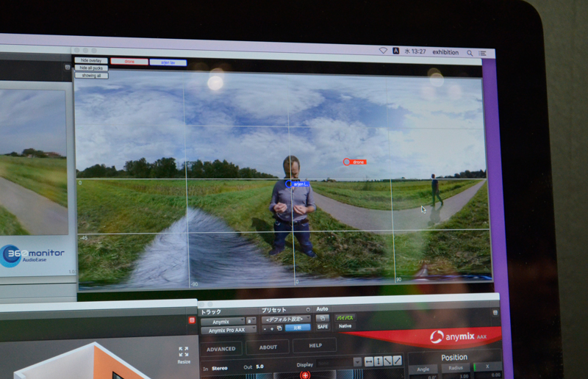Screen dimensions: 588x379
Task: Toggle the green バイパス (bypass) button
Action: pyautogui.click(x=345, y=317)
